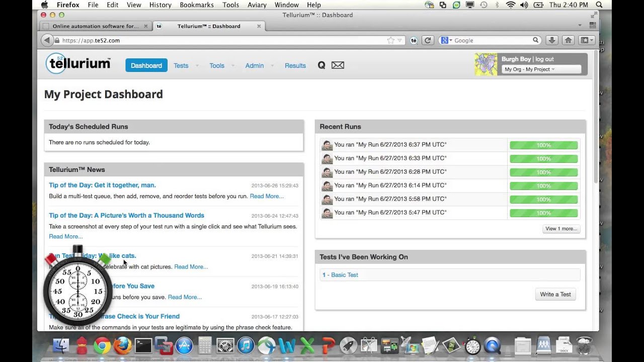The image size is (644, 362).
Task: Click the 100% bar for 6:37 PM run
Action: (x=544, y=145)
